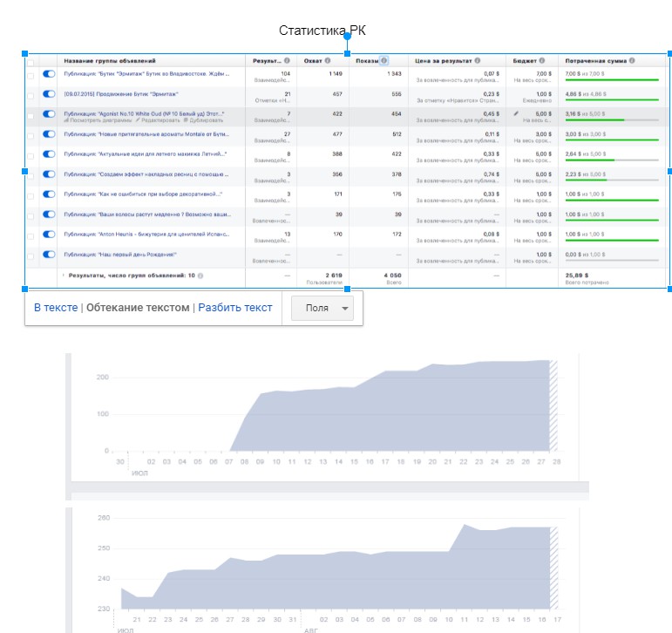Viewport: 672px width, 633px height.
Task: Open the [09.07.2015] Продвижение Бутик Эрмитаж link
Action: click(121, 94)
